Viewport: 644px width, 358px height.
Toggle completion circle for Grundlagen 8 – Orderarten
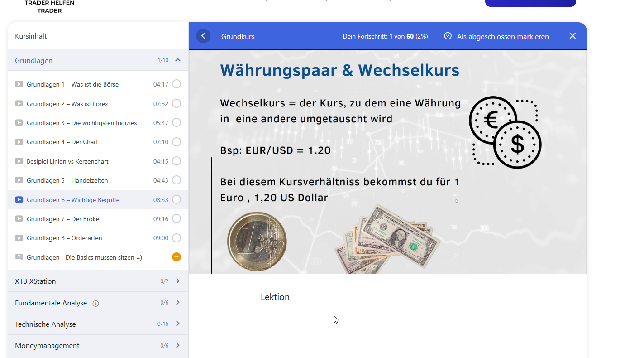coord(177,238)
